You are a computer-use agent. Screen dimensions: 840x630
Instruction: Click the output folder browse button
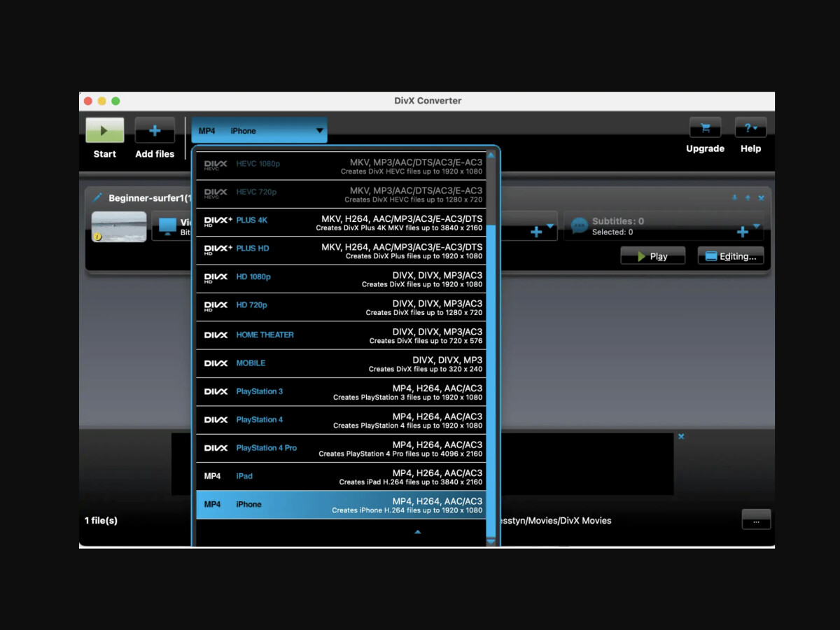click(755, 520)
